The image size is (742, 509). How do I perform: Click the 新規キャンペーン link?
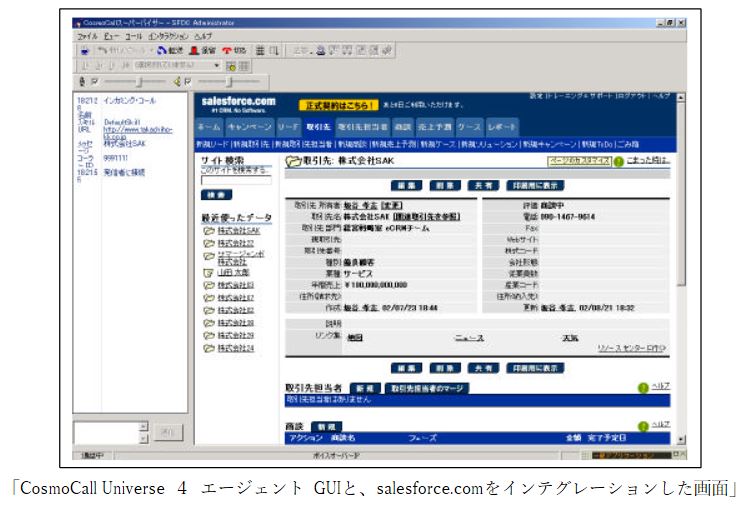(x=550, y=144)
